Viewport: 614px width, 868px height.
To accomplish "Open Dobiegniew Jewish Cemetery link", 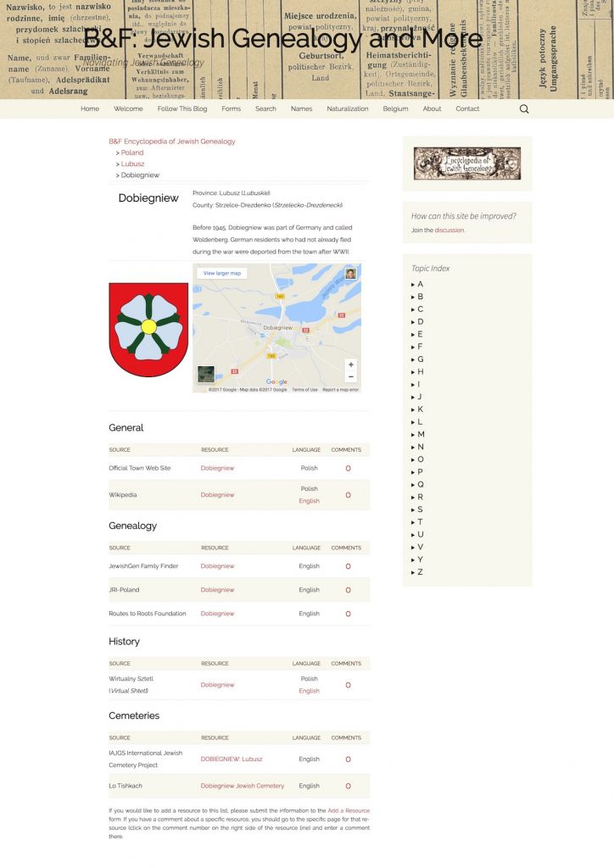I will point(242,786).
